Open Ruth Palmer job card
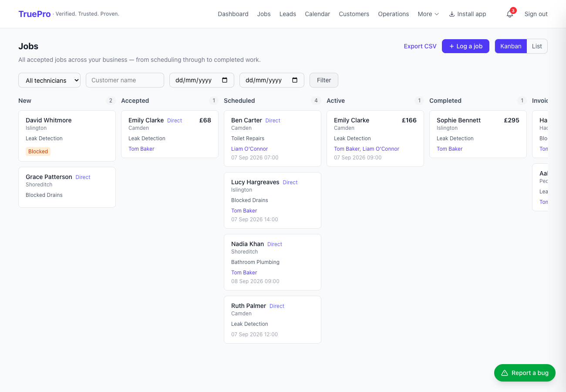The height and width of the screenshot is (392, 566). [273, 320]
